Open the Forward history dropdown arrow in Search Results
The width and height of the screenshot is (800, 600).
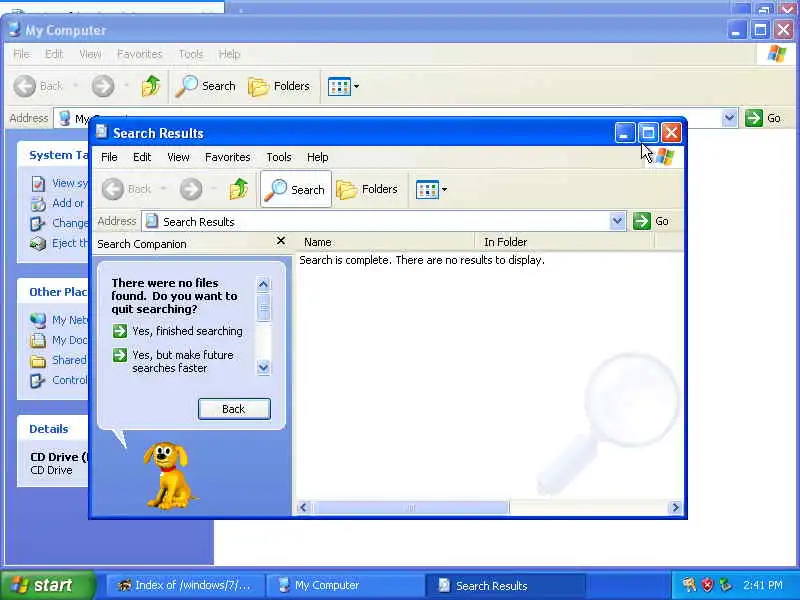[214, 189]
